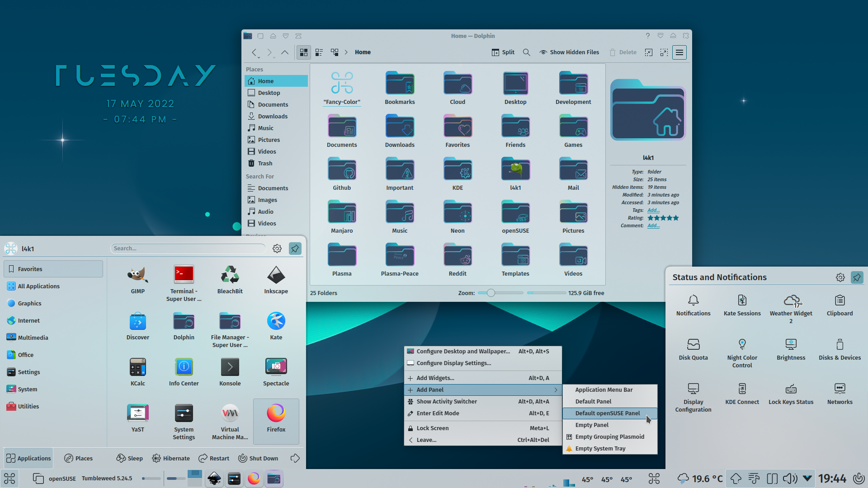Open Status and Notifications settings gear
This screenshot has height=488, width=868.
(840, 277)
